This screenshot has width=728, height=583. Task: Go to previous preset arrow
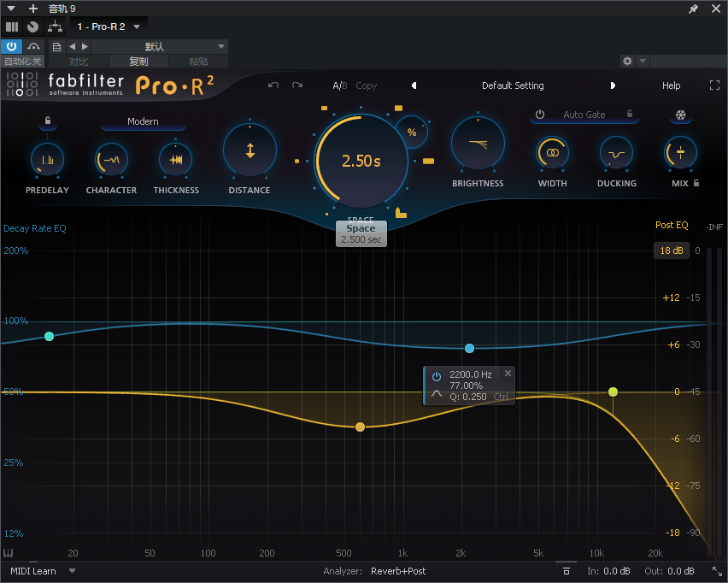point(414,85)
